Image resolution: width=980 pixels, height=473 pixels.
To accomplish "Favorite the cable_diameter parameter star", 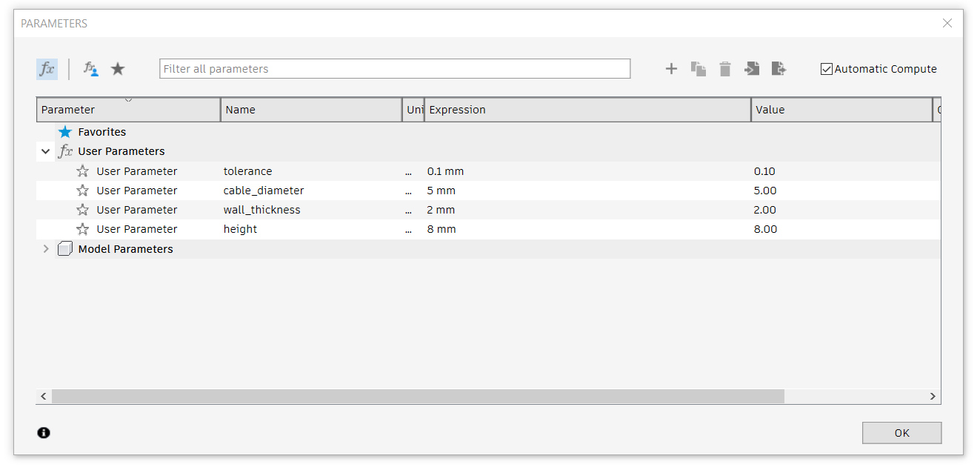I will [82, 191].
